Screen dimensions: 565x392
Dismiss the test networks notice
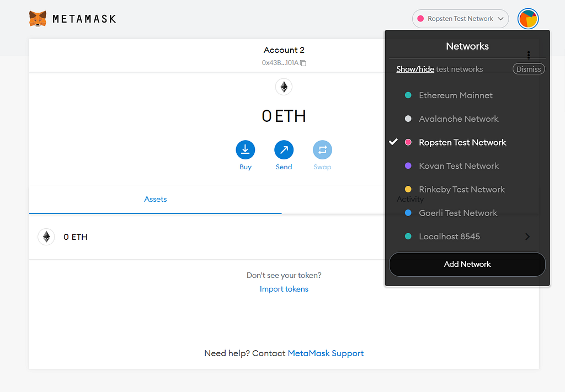[529, 69]
